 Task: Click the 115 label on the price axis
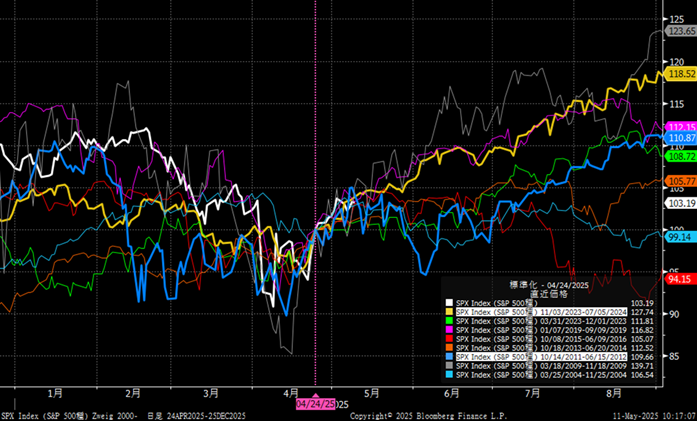pyautogui.click(x=676, y=104)
